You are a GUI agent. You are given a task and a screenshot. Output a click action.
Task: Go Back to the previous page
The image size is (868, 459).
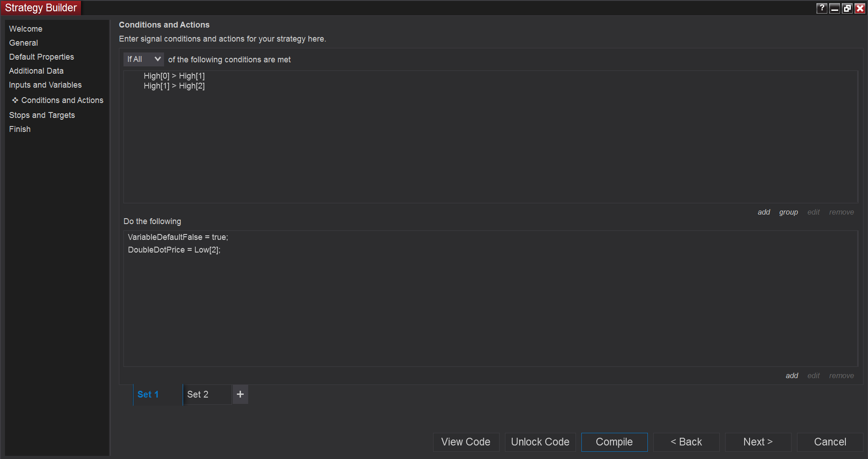click(686, 442)
